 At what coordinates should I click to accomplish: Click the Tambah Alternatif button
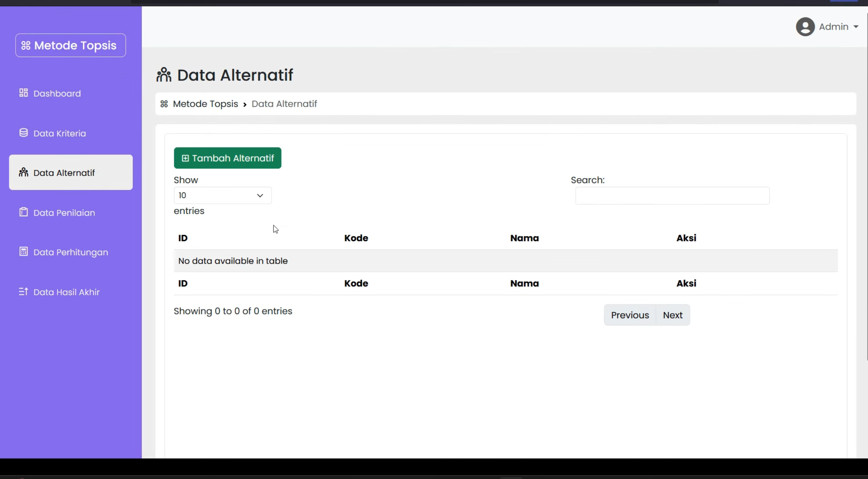point(228,158)
